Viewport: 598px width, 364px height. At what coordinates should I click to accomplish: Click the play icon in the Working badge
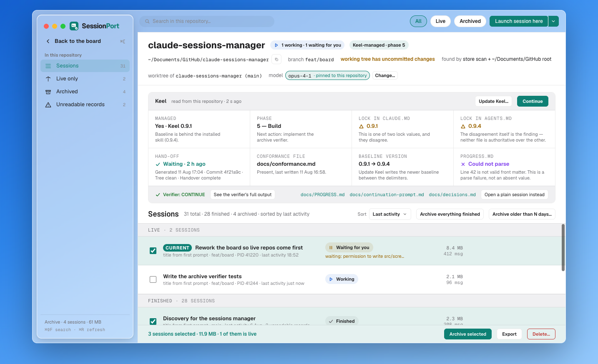tap(331, 279)
